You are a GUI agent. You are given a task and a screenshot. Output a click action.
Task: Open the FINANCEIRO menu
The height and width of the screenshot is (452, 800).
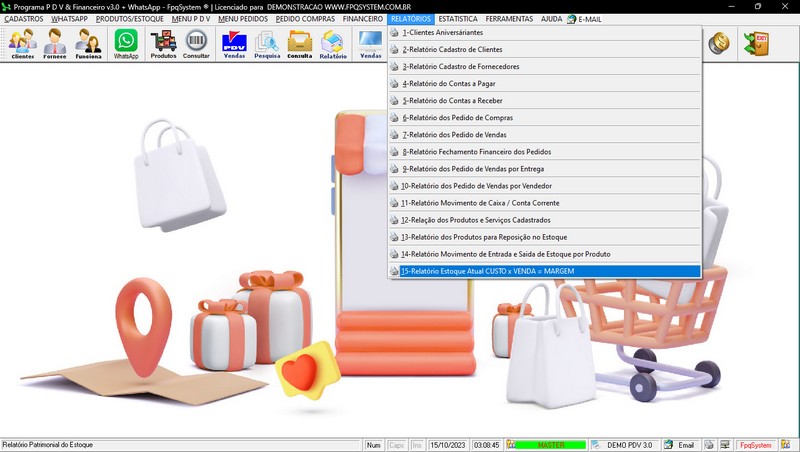pyautogui.click(x=363, y=19)
